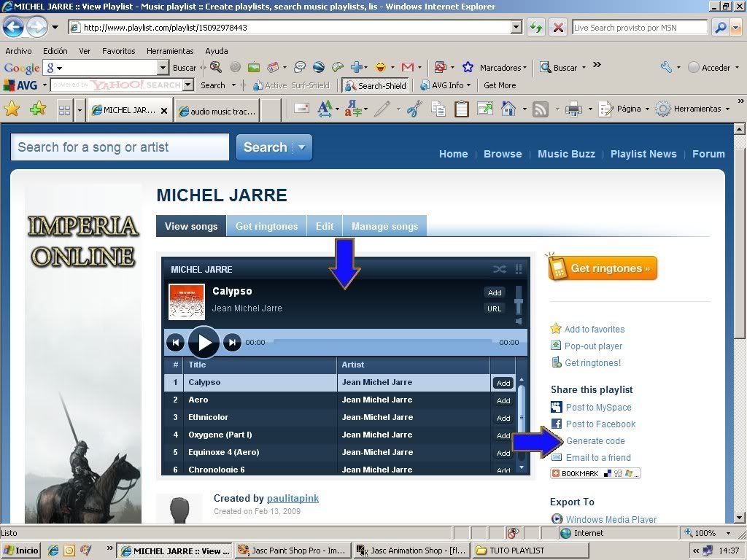
Task: Click the Add to Favorites star-plus icon
Action: pos(38,109)
